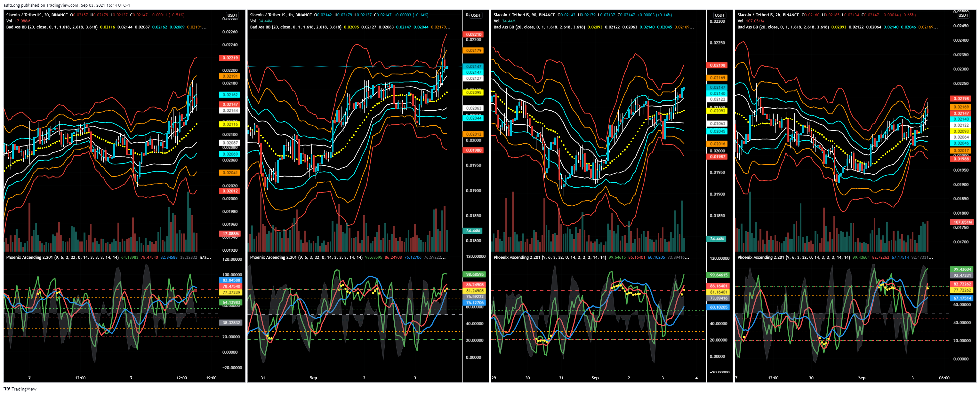This screenshot has width=980, height=395.
Task: Click the red 0.01980 price label
Action: 473,150
